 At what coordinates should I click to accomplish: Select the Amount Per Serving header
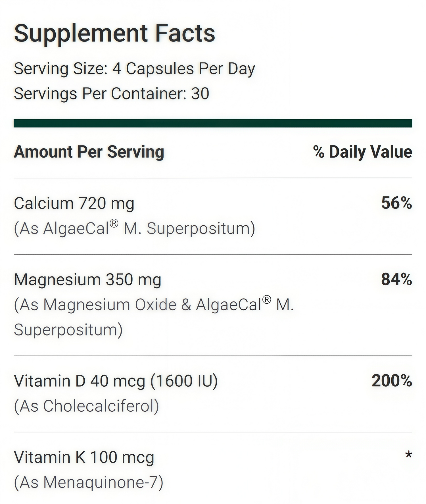pos(89,152)
